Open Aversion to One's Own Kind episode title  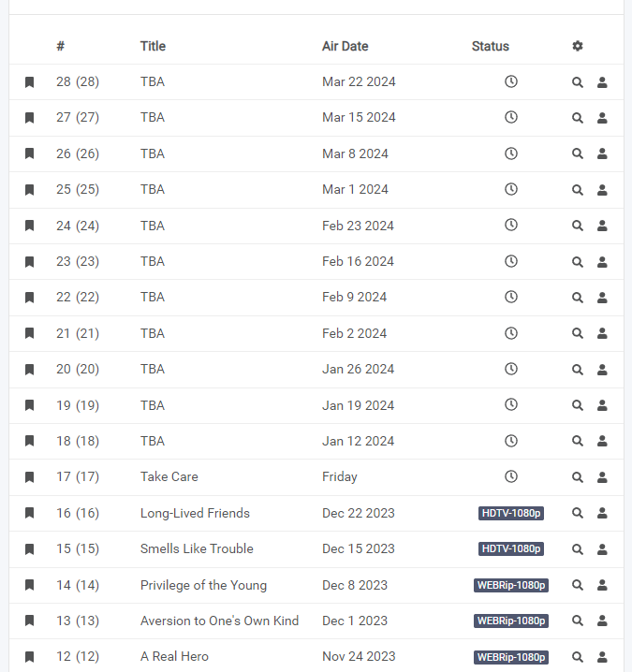[x=219, y=621]
